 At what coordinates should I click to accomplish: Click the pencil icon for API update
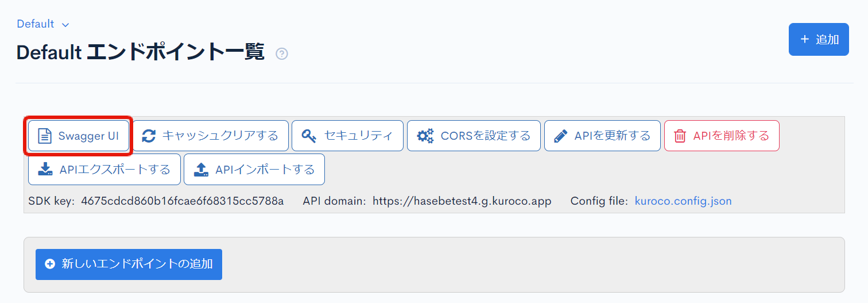pos(561,136)
